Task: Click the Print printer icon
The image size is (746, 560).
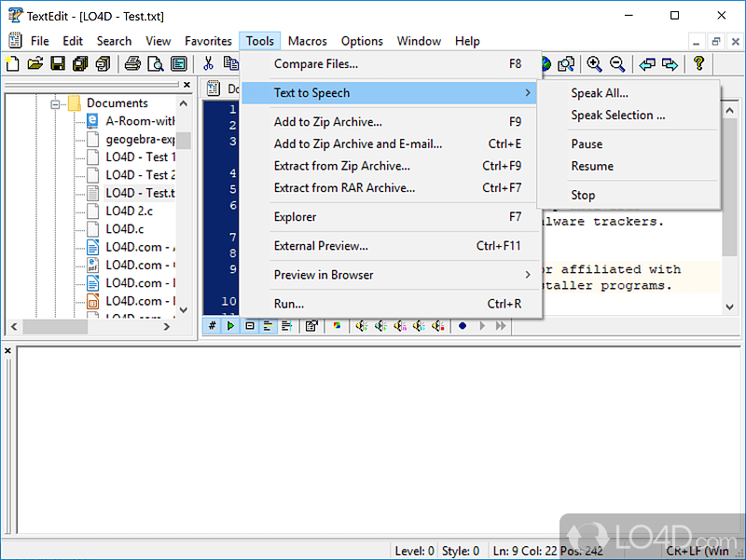Action: [x=132, y=63]
